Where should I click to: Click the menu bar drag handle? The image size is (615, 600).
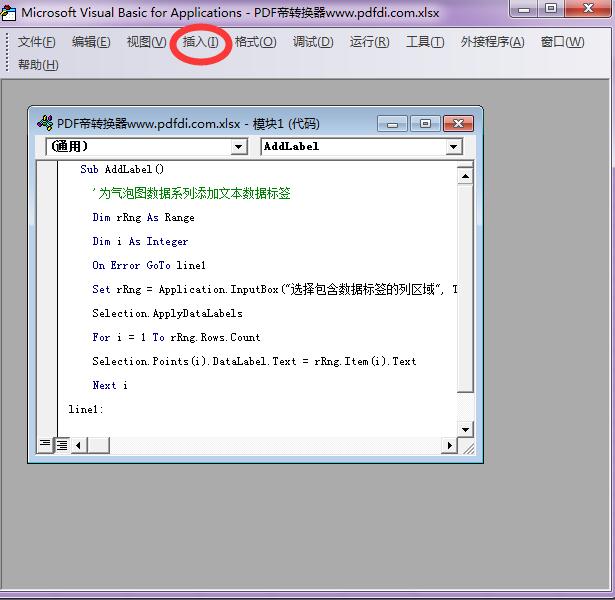tap(7, 53)
